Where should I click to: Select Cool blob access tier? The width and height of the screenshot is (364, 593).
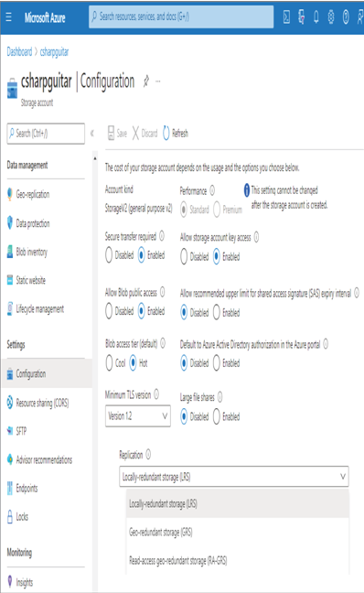[x=109, y=362]
